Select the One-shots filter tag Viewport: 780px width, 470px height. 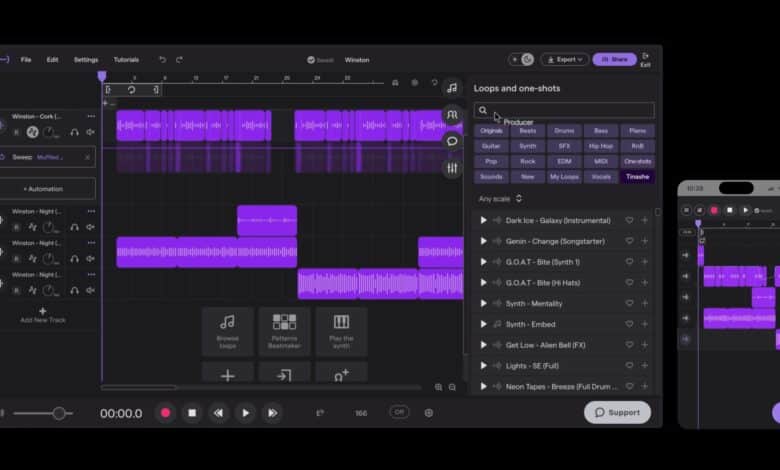tap(638, 162)
